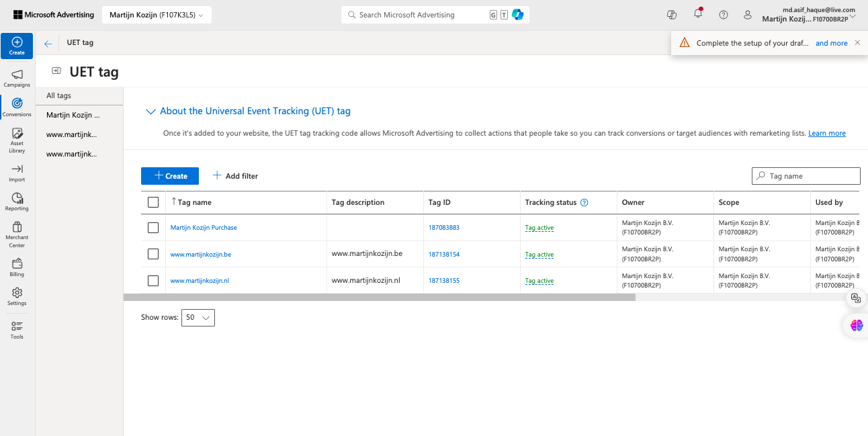Open the Learn more link

tap(827, 133)
